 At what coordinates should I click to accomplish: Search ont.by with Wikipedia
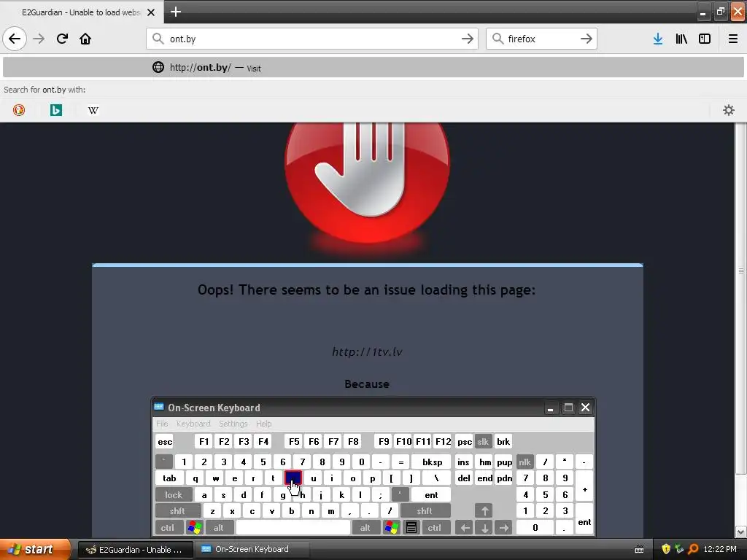tap(93, 110)
